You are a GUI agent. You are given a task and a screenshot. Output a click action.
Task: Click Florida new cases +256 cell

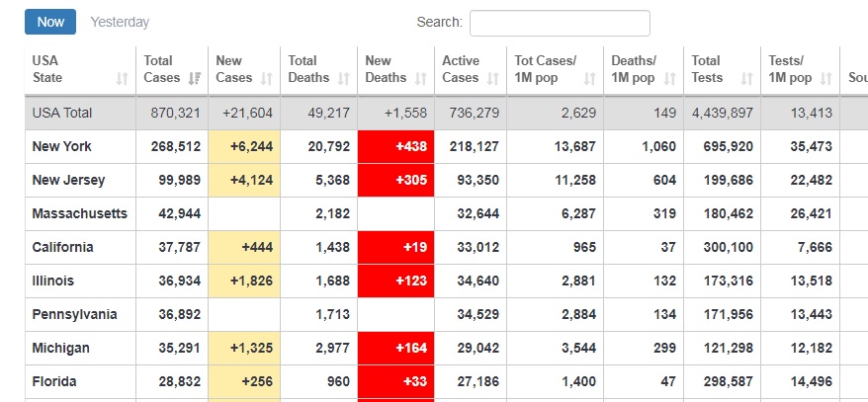[244, 381]
